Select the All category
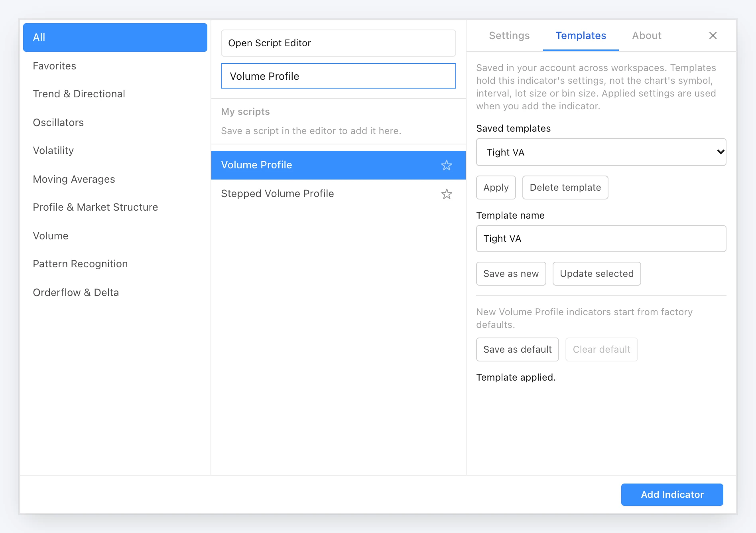This screenshot has width=756, height=533. pos(115,38)
